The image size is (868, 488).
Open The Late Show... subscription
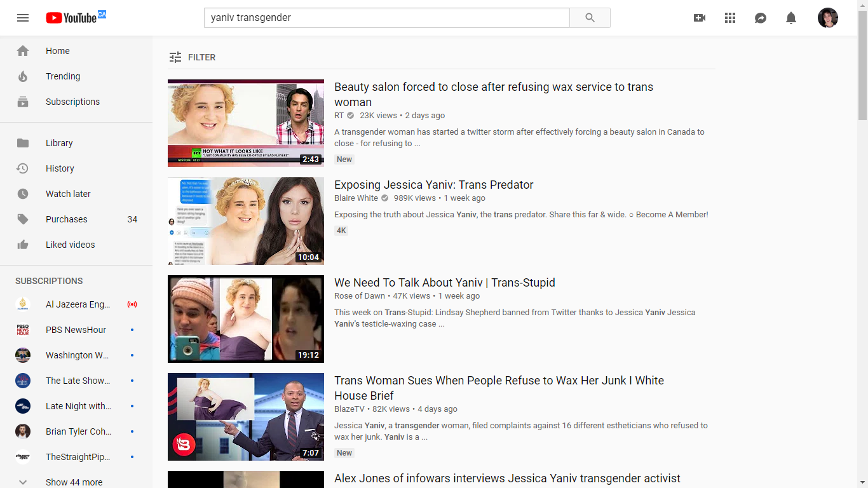(76, 381)
